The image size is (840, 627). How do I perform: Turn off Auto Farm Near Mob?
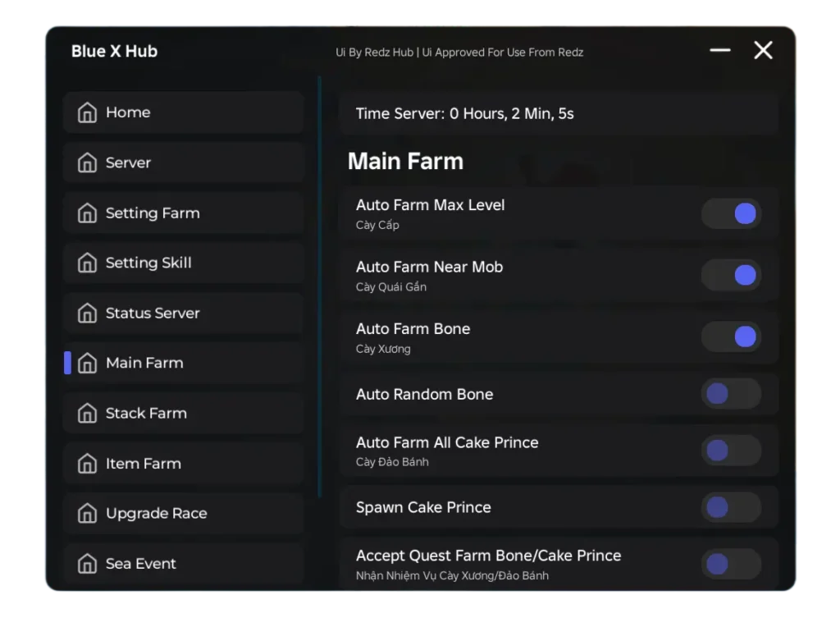[x=731, y=275]
